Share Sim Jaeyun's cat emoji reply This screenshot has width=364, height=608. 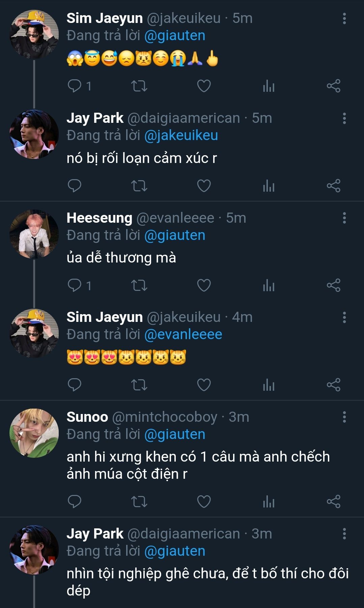333,385
